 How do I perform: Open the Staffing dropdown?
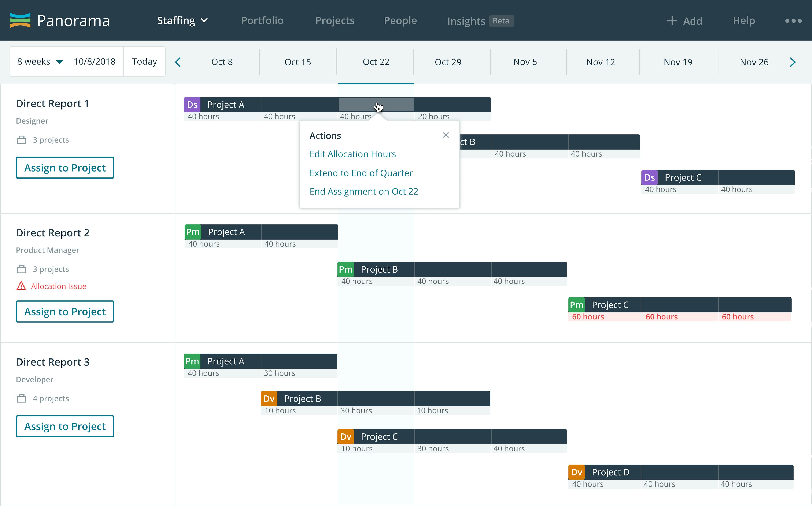point(182,20)
